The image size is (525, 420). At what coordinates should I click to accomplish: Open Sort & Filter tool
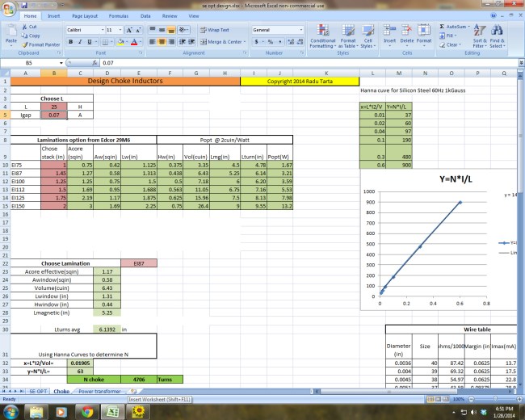coord(479,36)
